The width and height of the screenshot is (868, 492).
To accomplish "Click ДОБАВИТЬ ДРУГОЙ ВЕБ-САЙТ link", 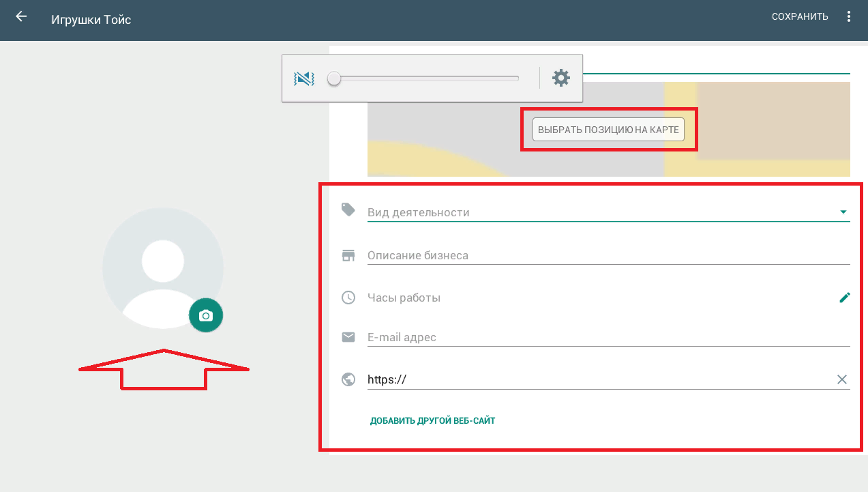I will tap(432, 421).
